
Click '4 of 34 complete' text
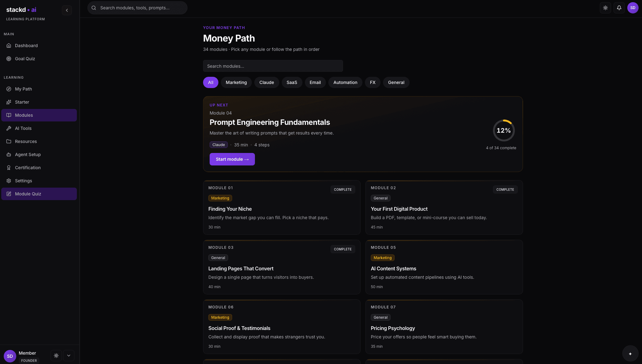point(501,148)
